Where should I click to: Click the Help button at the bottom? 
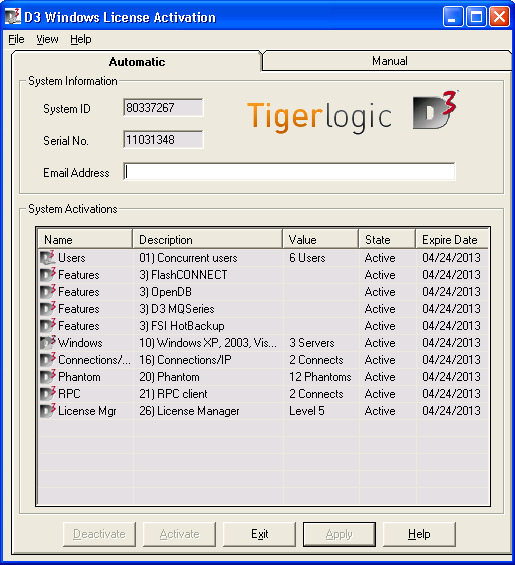419,534
